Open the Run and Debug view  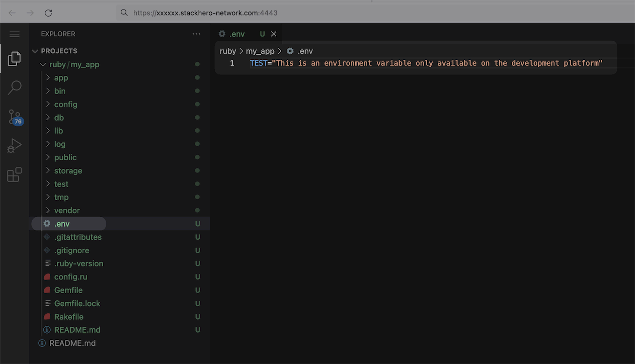[x=14, y=146]
